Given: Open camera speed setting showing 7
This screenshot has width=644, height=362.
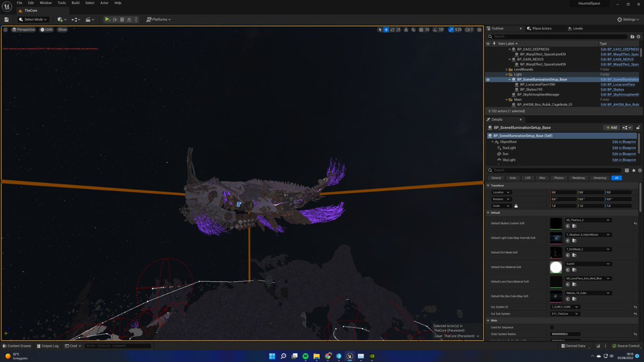Looking at the screenshot, I should [469, 29].
